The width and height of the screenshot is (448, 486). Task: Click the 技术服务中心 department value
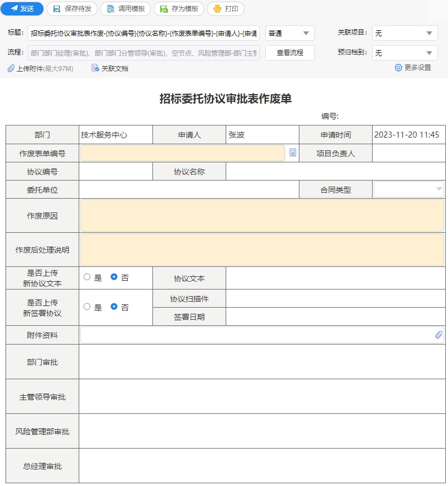[x=104, y=135]
